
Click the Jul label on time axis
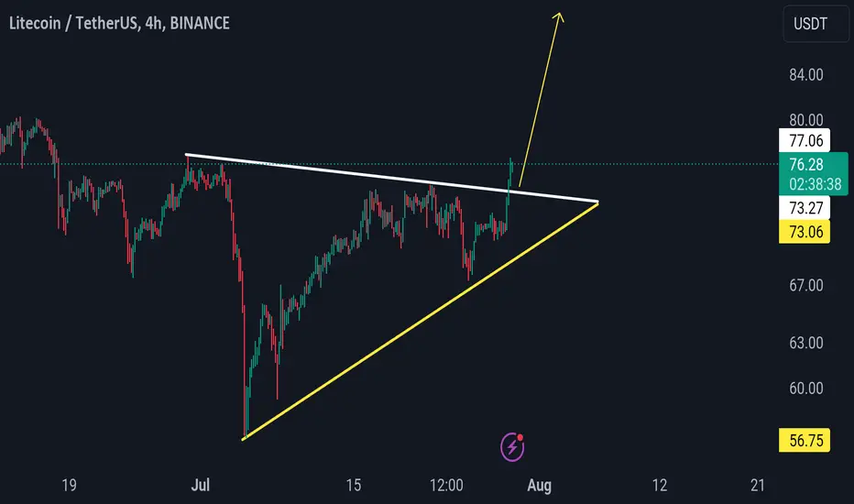200,485
